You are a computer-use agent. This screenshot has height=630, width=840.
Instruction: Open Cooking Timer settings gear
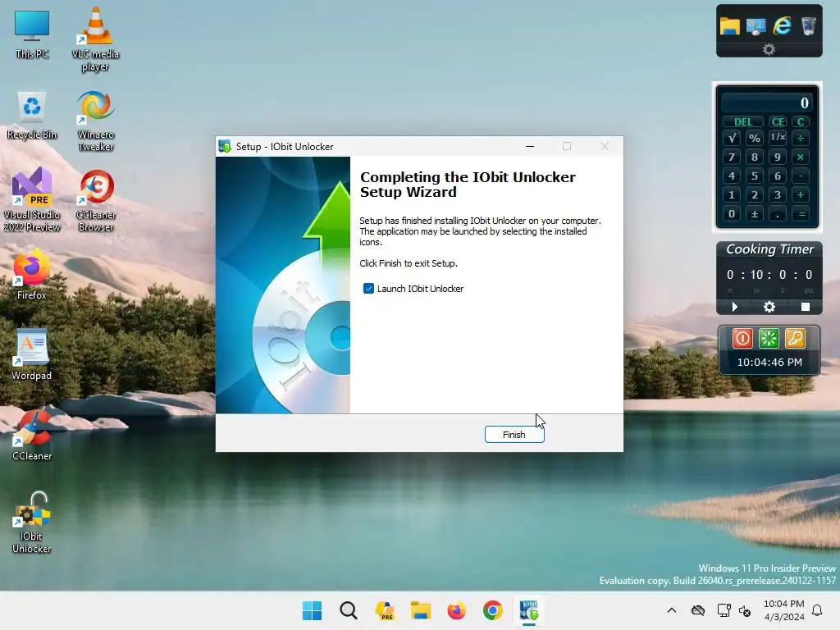pyautogui.click(x=769, y=307)
